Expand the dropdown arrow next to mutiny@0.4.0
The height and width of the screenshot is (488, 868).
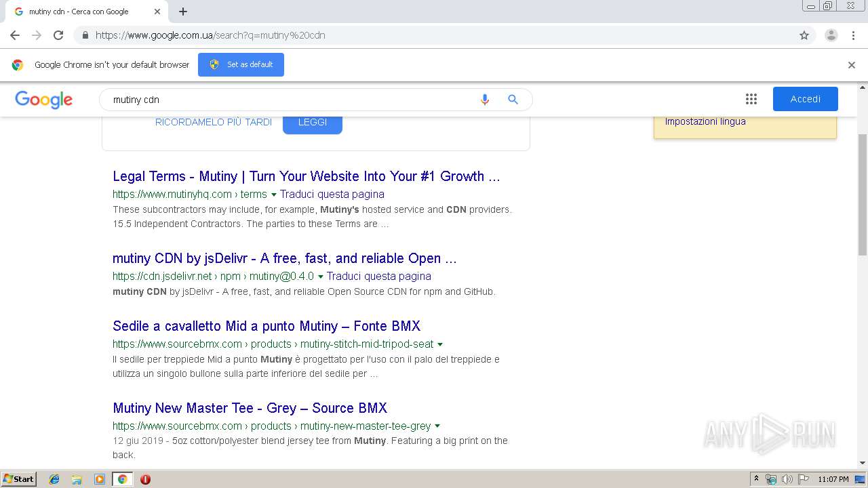[x=321, y=277]
